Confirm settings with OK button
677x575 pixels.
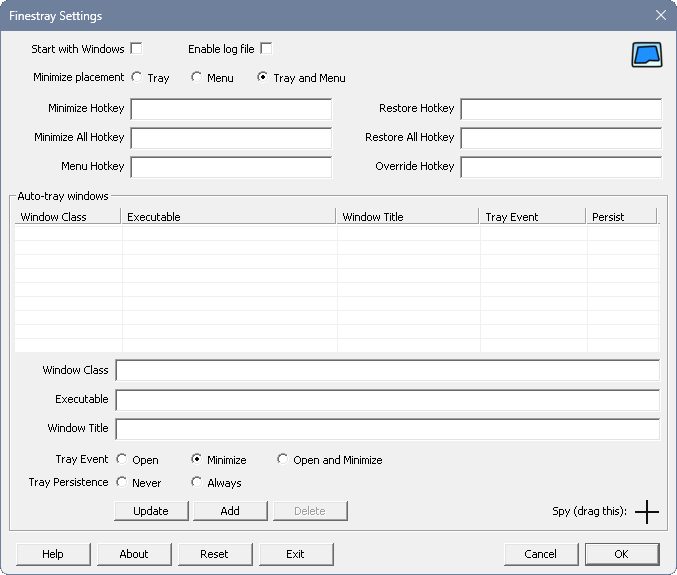[x=622, y=554]
